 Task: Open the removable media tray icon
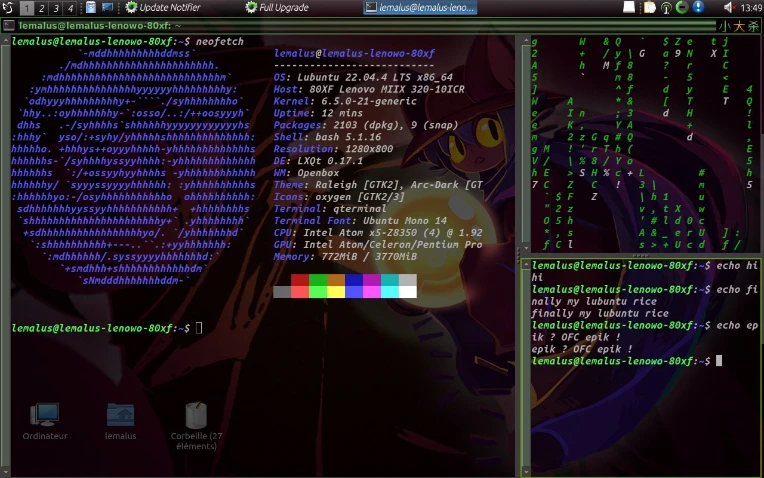click(x=629, y=7)
